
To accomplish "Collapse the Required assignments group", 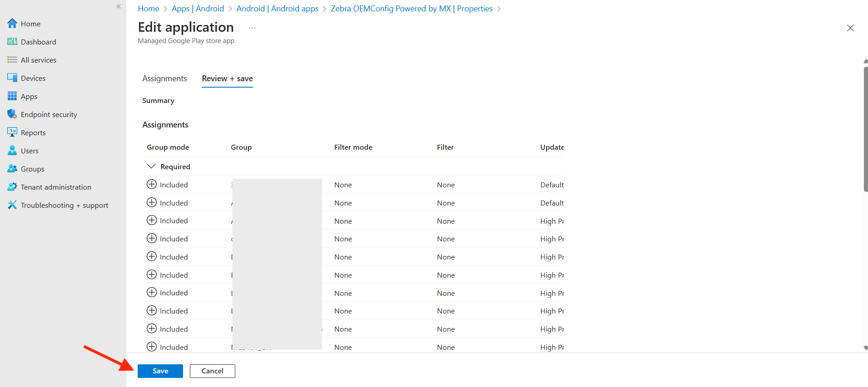I will [x=151, y=167].
